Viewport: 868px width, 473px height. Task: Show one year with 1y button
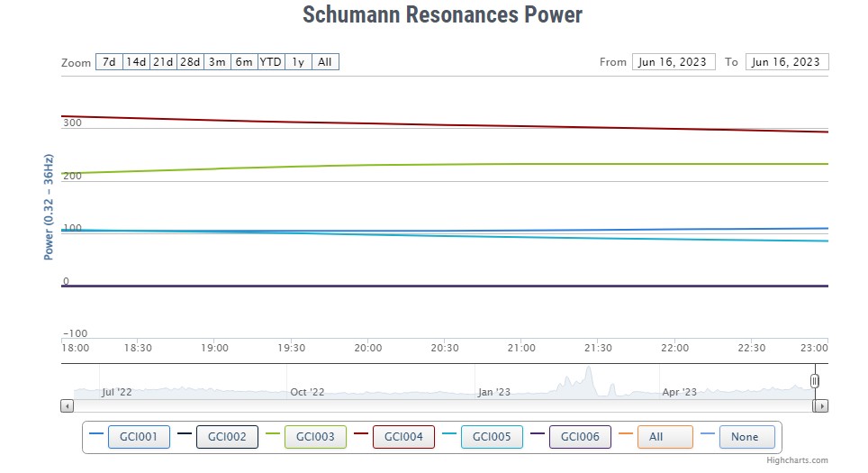(299, 62)
